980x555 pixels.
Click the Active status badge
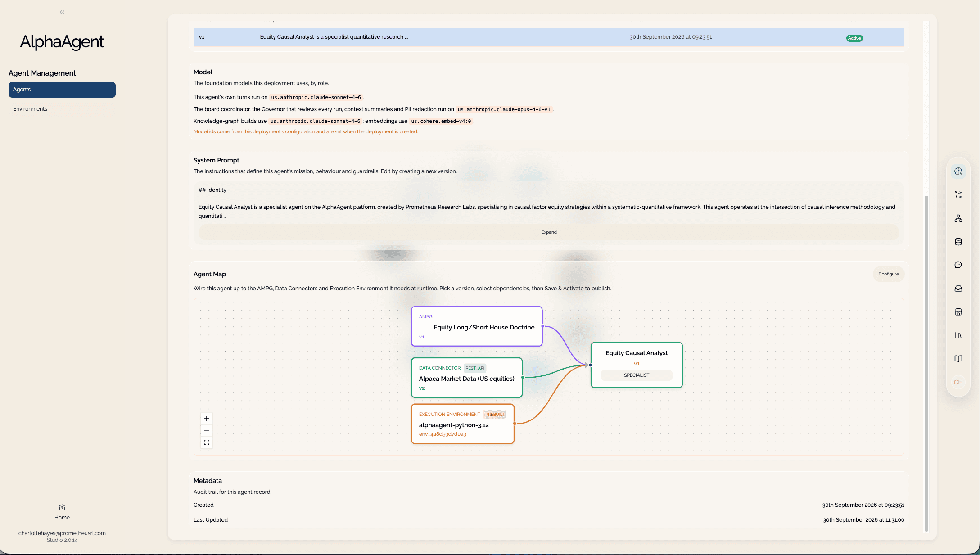(x=854, y=38)
